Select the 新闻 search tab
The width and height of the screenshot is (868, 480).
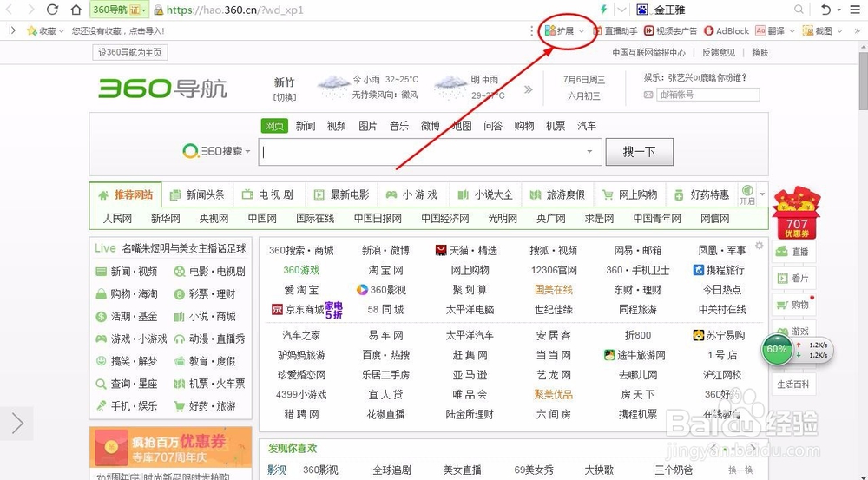(x=305, y=126)
